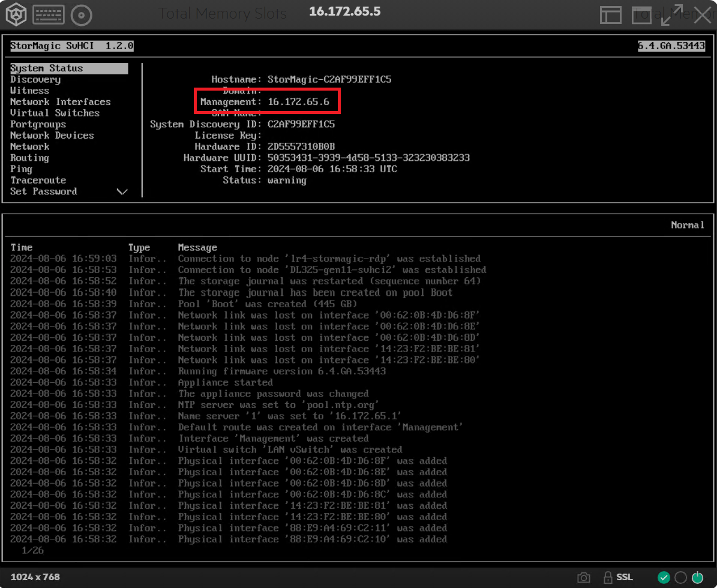This screenshot has height=588, width=717.
Task: Capture a screenshot with the camera icon
Action: tap(583, 577)
